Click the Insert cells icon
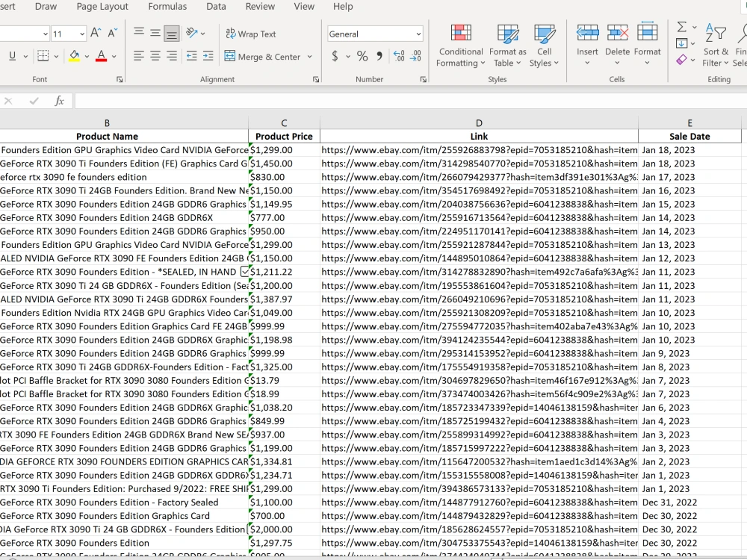 pos(587,34)
